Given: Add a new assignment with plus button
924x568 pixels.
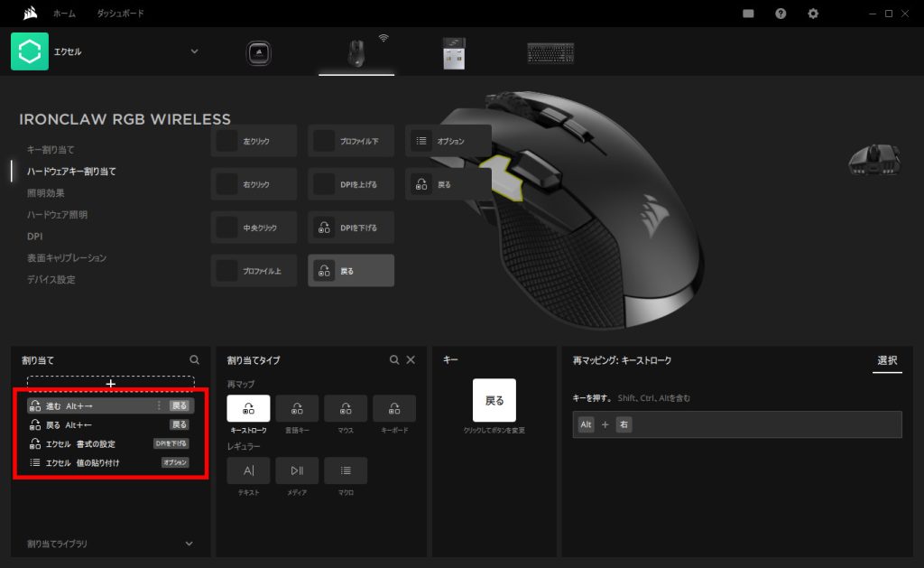Looking at the screenshot, I should click(111, 384).
